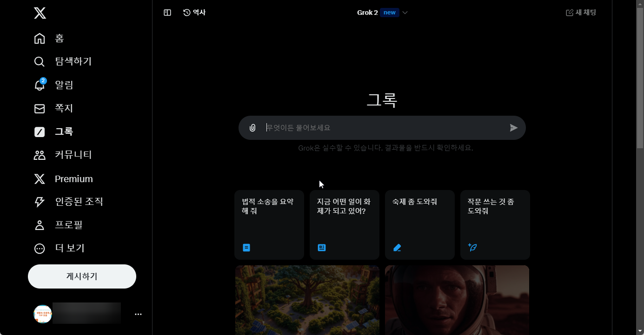Collapse the chat sidebar with the panel icon
The image size is (644, 335).
(167, 13)
